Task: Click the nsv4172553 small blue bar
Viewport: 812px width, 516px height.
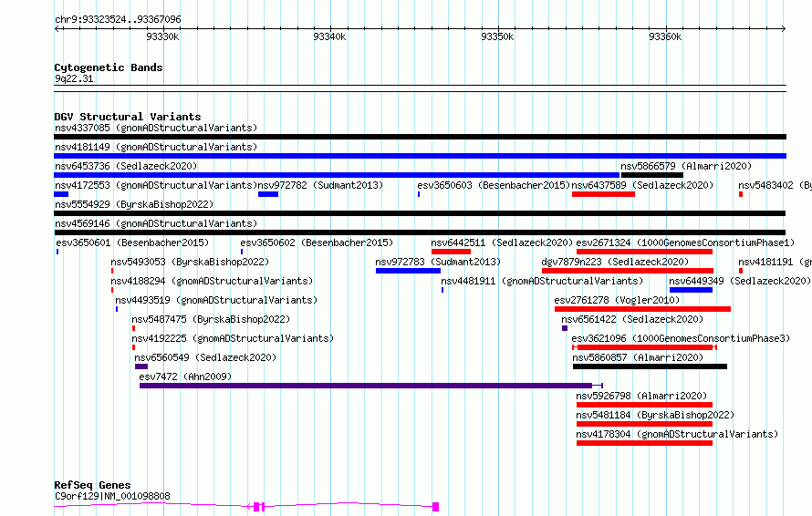Action: (61, 194)
